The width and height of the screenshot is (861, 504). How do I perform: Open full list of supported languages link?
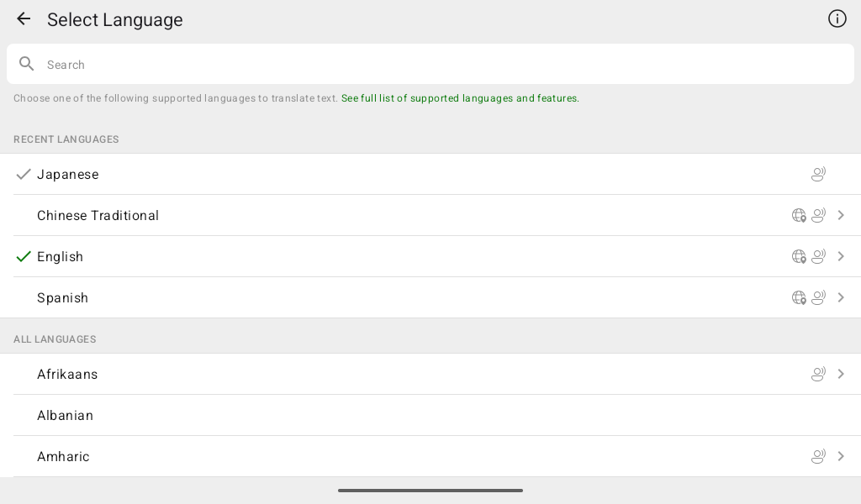(460, 98)
